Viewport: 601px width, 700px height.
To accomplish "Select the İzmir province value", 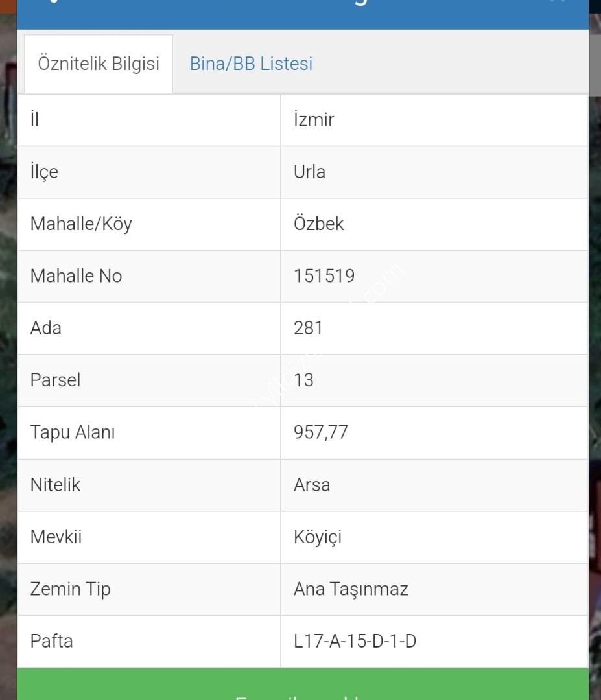I will click(314, 120).
